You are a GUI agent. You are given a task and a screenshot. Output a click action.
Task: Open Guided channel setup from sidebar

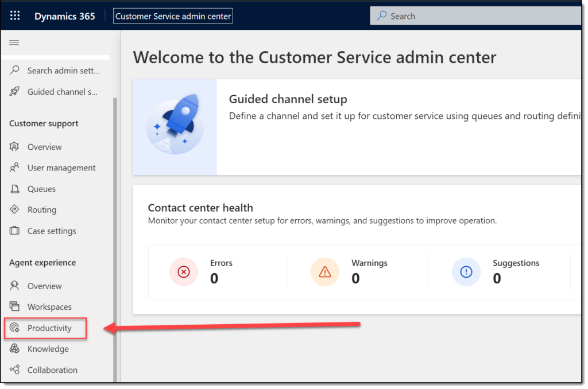pyautogui.click(x=56, y=92)
